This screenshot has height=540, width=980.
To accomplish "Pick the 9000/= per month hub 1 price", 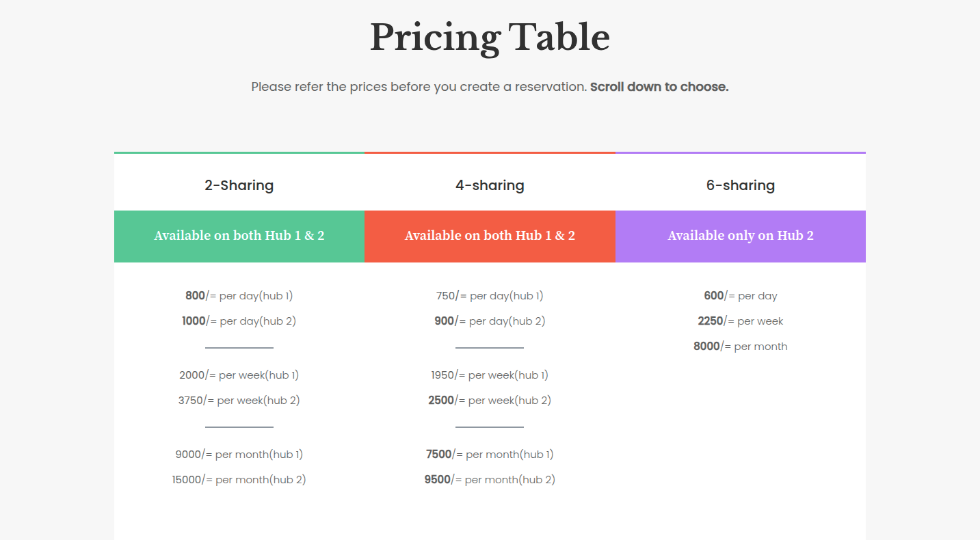I will (239, 455).
